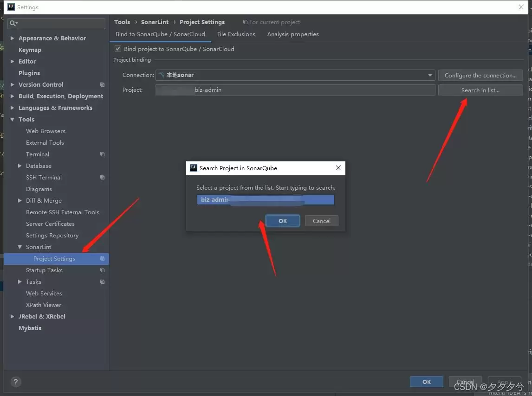532x396 pixels.
Task: Open Mybatis settings
Action: pyautogui.click(x=30, y=328)
